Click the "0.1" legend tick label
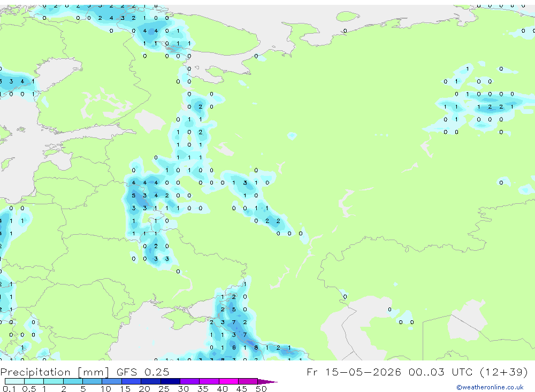 (x=10, y=389)
